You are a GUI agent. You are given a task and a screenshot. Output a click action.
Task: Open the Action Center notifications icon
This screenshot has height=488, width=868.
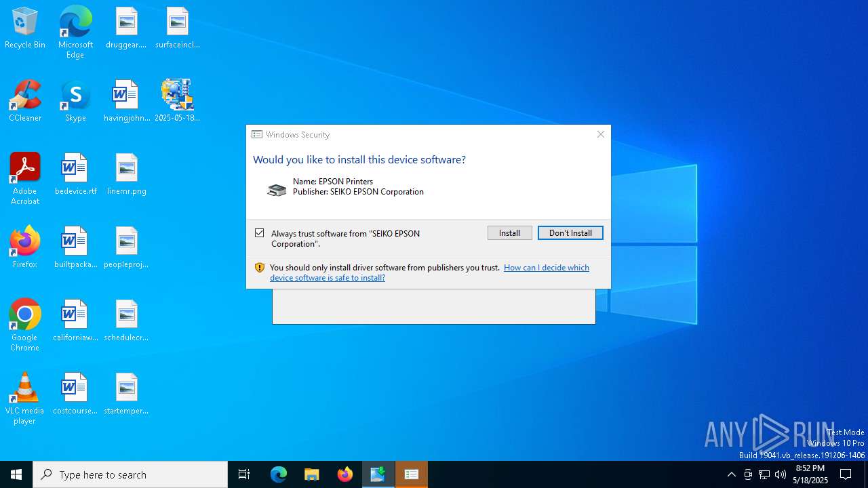tap(846, 474)
